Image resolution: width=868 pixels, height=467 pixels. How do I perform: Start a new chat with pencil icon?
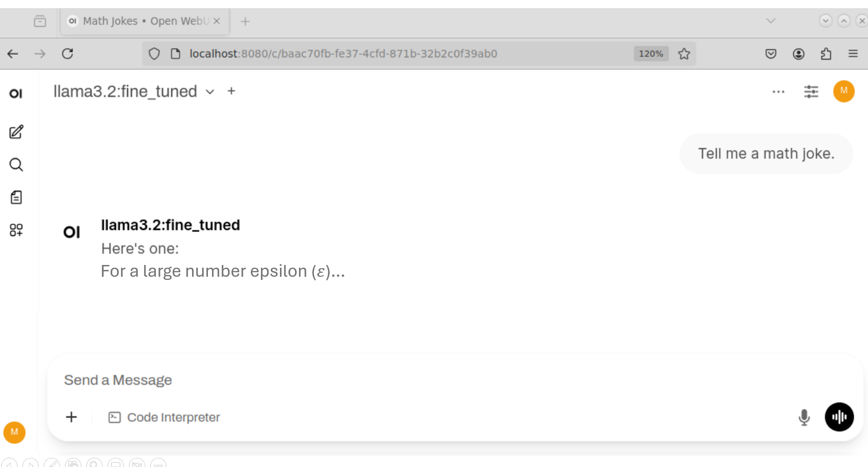pyautogui.click(x=16, y=132)
